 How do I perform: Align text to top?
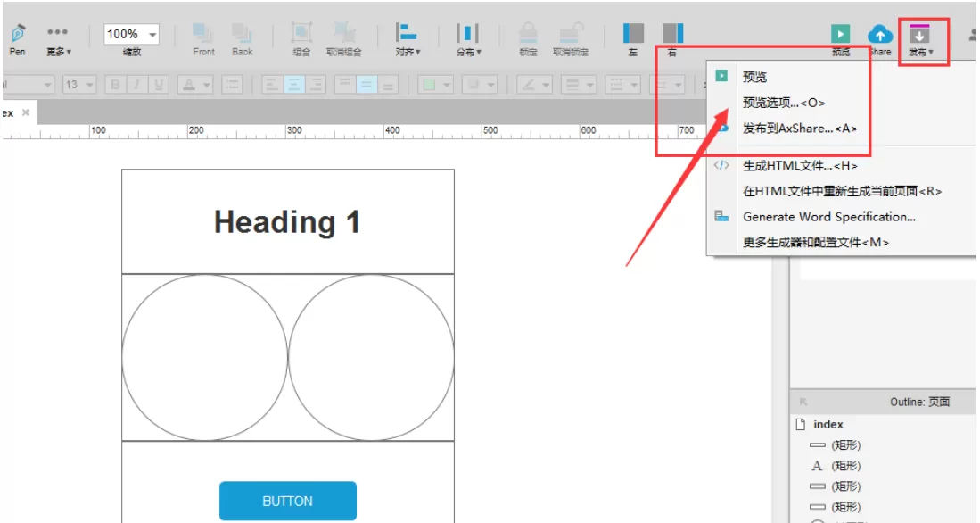coord(345,85)
